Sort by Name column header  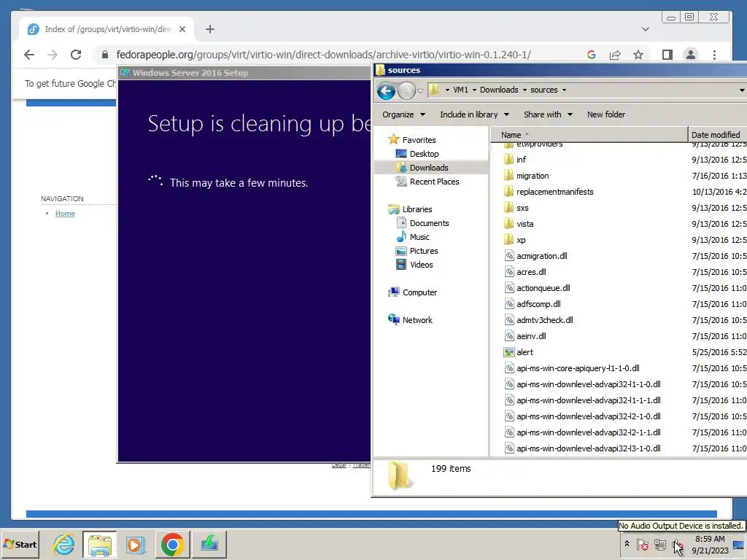point(589,135)
